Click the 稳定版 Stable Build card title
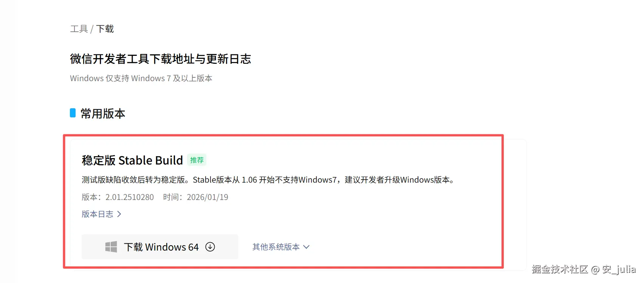This screenshot has height=283, width=644. [132, 160]
